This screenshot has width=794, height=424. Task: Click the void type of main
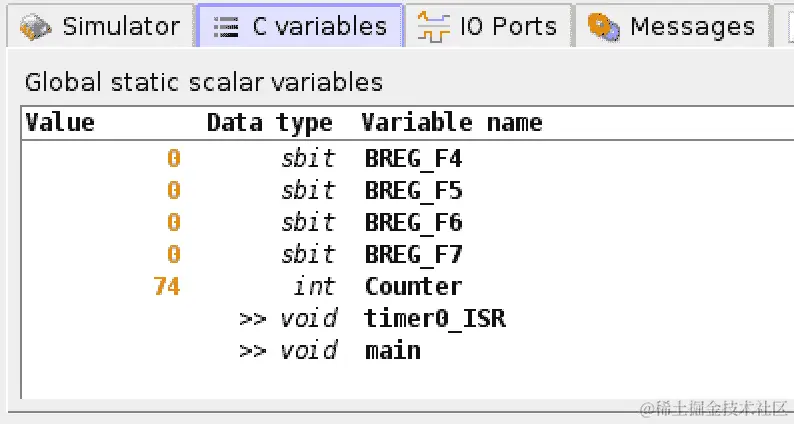(x=309, y=351)
